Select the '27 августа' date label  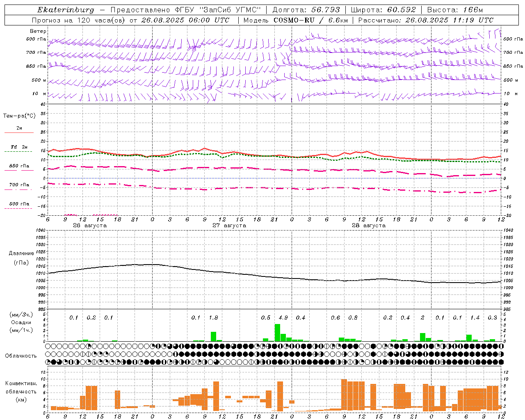229,226
